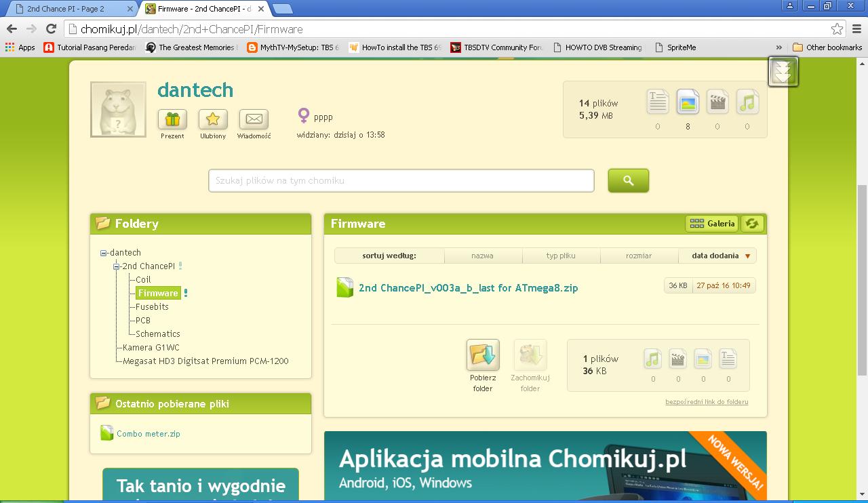868x503 pixels.
Task: Send a message with the Wiadomość envelope
Action: coord(254,119)
